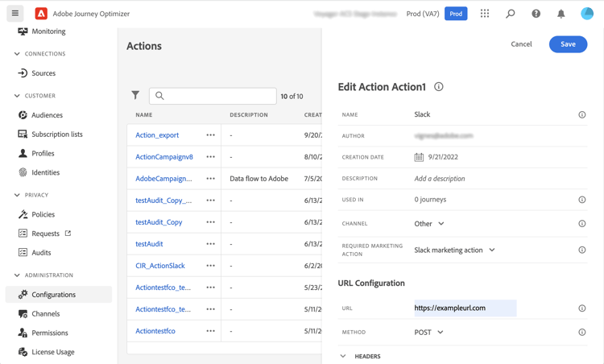
Task: Click the info icon next to Edit Action title
Action: [x=439, y=87]
